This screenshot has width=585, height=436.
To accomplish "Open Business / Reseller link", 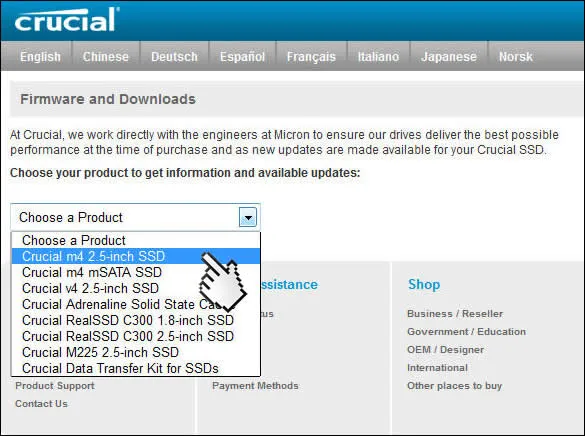I will point(455,314).
